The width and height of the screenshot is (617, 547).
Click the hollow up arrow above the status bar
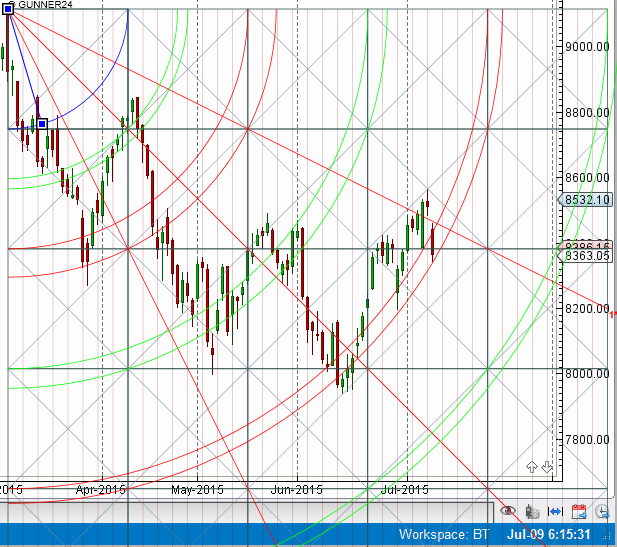(x=531, y=467)
